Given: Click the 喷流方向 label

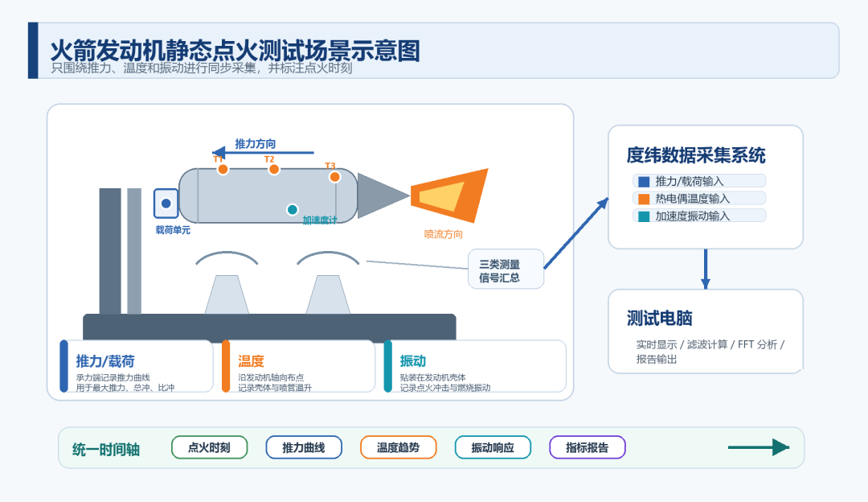Looking at the screenshot, I should tap(444, 234).
